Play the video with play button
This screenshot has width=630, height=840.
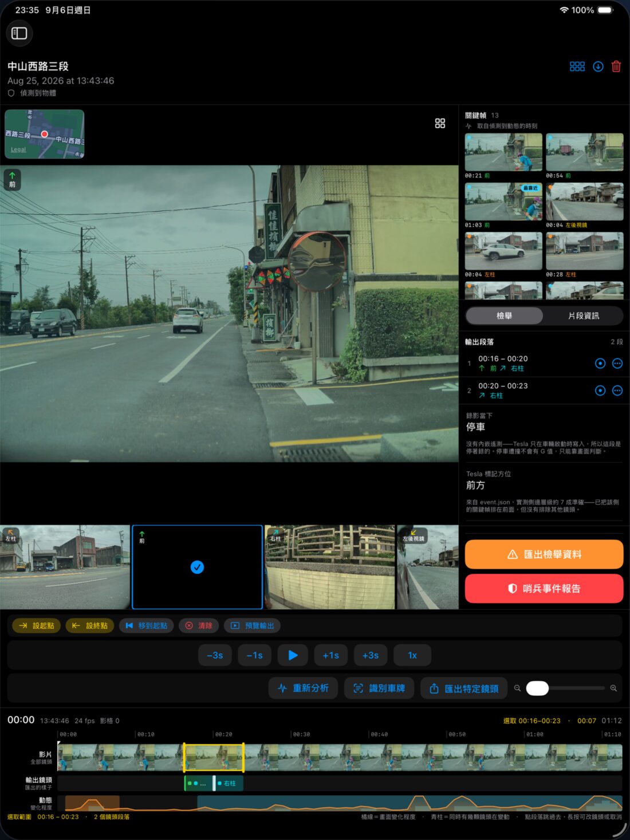point(293,655)
